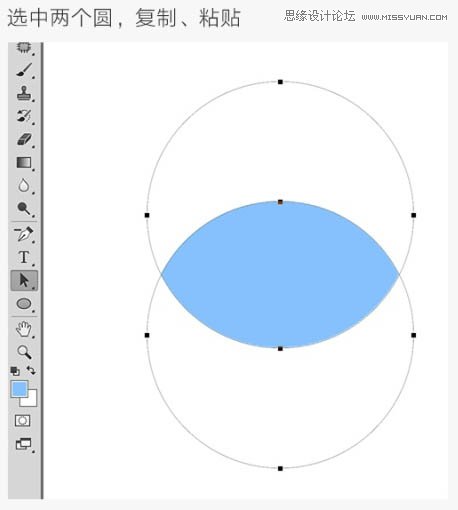
Task: Select the Type tool
Action: pyautogui.click(x=24, y=257)
